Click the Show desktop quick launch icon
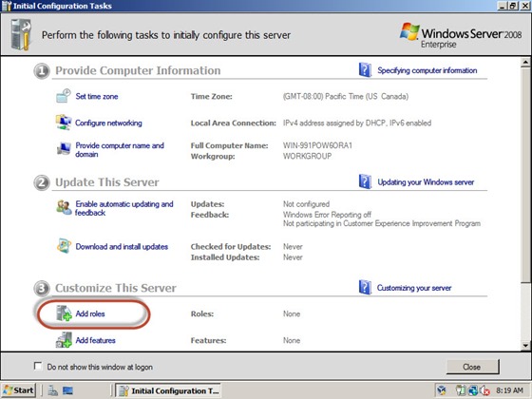Viewport: 532px width, 399px height. 67,390
